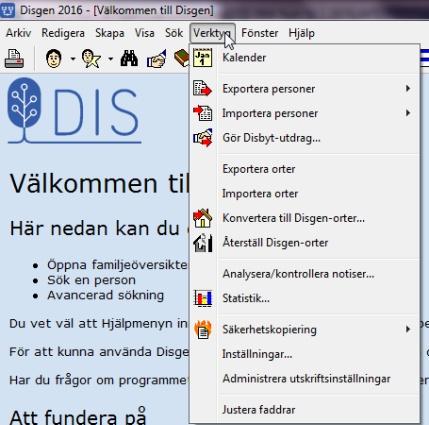This screenshot has height=425, width=429.
Task: Click the person face toolbar icon
Action: pos(54,59)
